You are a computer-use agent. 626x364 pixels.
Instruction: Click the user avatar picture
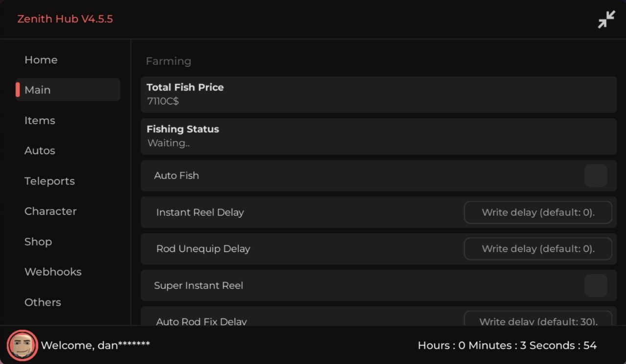[22, 345]
